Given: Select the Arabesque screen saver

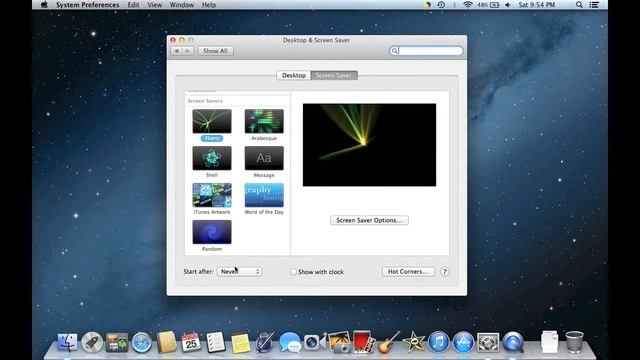Looking at the screenshot, I should (x=264, y=121).
